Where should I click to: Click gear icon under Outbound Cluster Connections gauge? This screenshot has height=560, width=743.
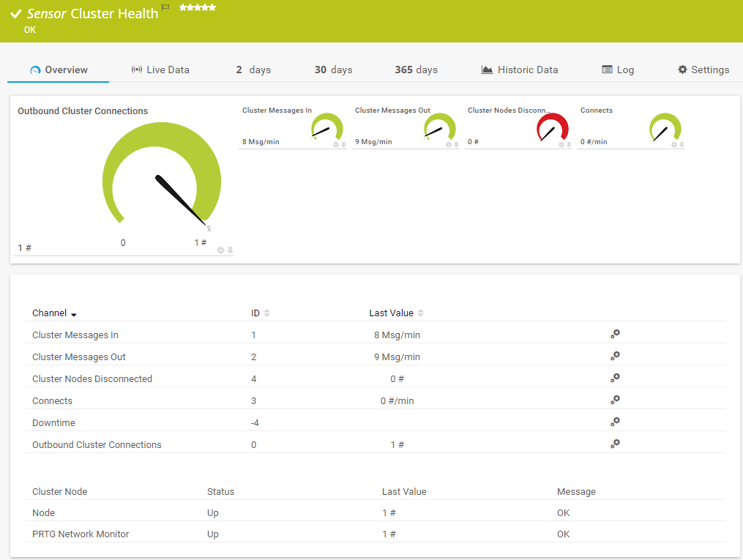[220, 250]
